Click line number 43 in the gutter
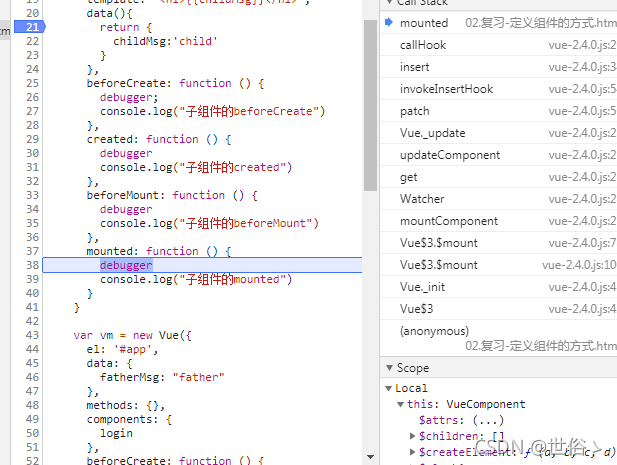 [x=33, y=335]
